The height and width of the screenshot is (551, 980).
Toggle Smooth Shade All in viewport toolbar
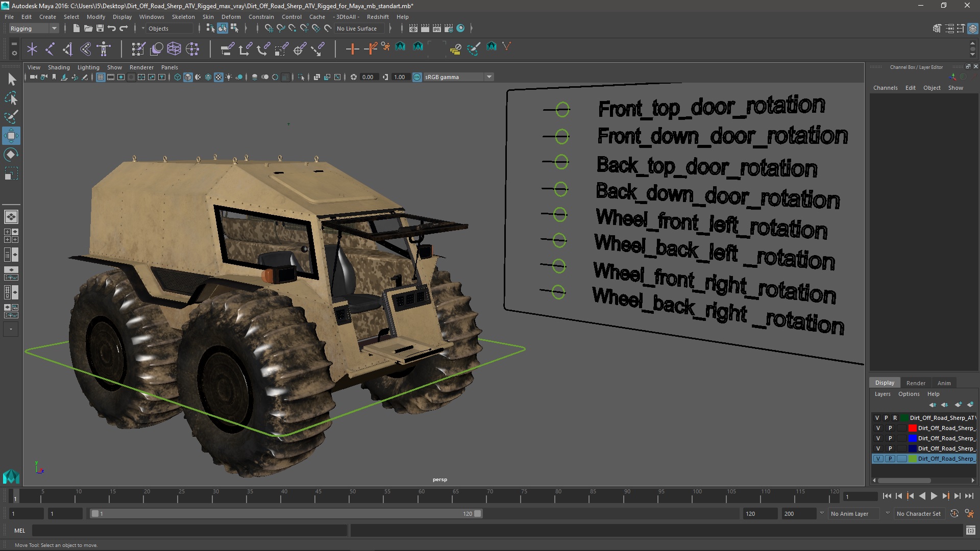188,77
